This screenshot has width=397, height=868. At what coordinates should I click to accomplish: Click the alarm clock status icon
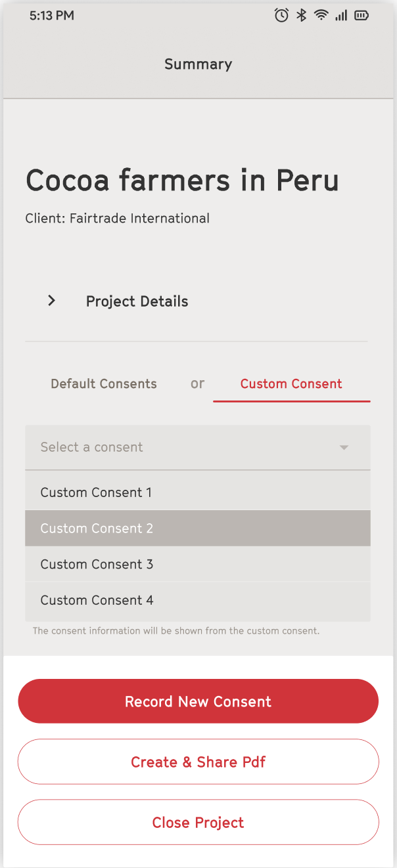point(281,16)
